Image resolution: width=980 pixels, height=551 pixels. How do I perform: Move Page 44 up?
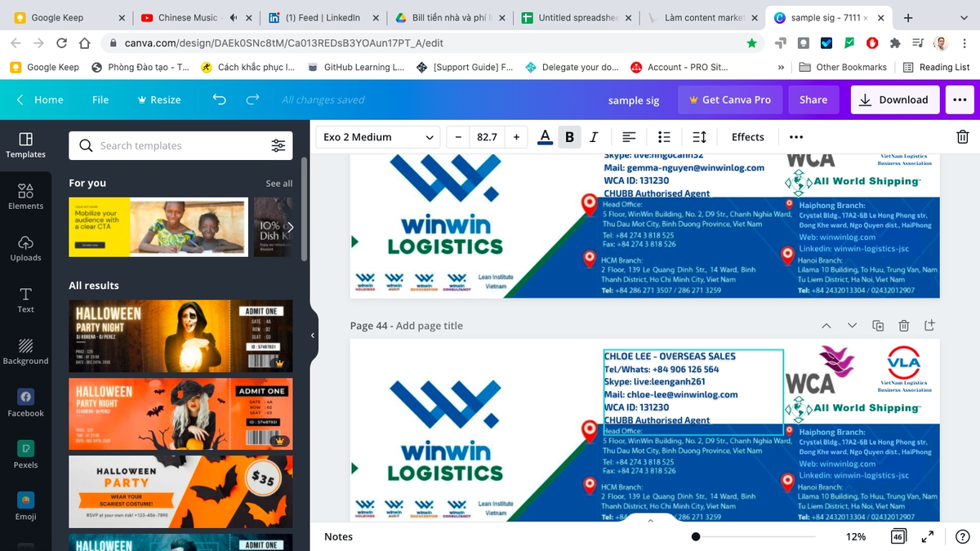tap(826, 326)
